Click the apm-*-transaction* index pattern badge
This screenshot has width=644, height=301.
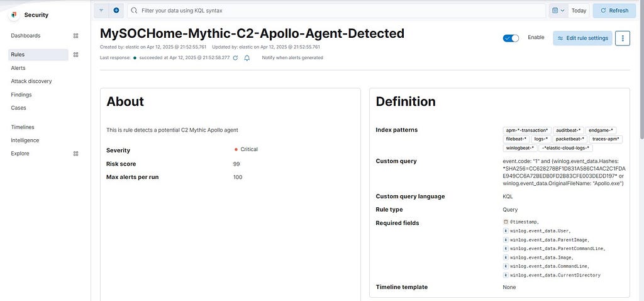[526, 130]
